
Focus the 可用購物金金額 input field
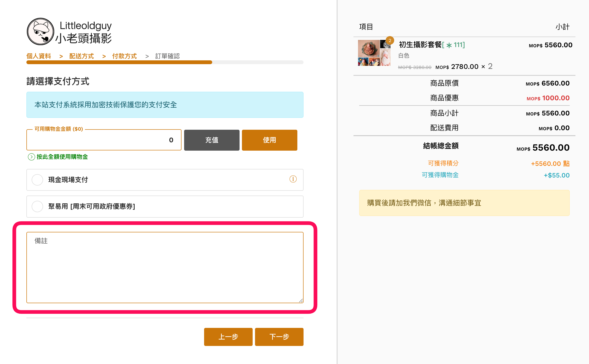(104, 140)
